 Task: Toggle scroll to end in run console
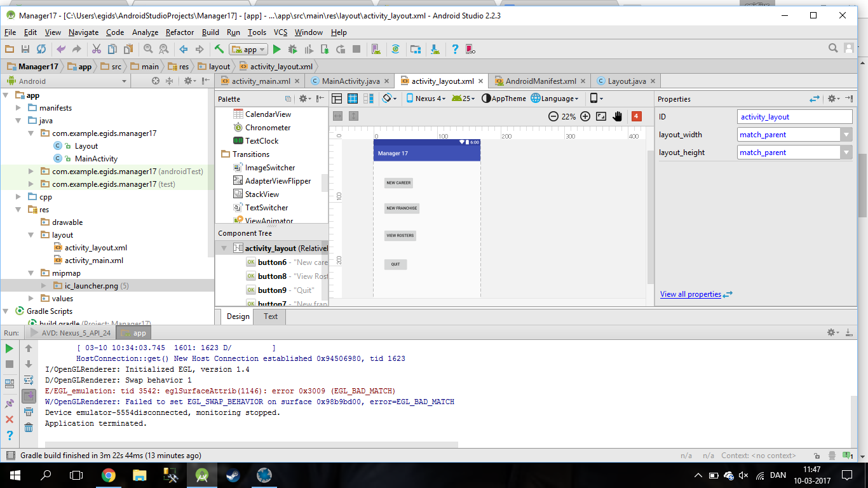coord(29,396)
